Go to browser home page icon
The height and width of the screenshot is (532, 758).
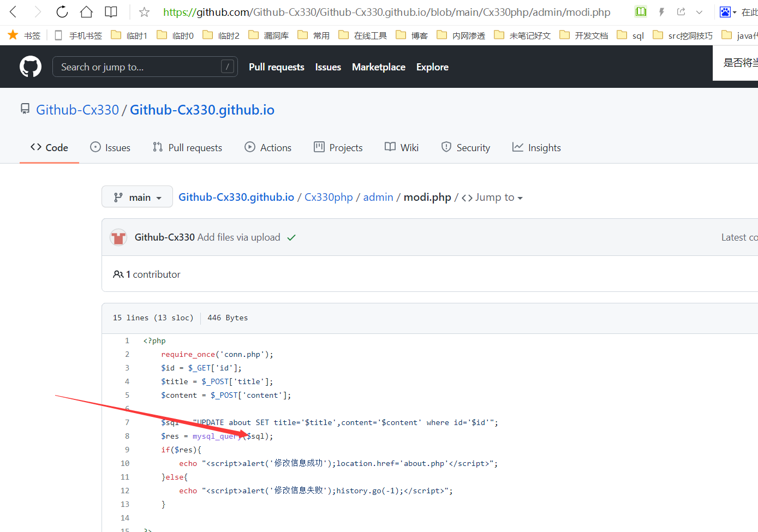pyautogui.click(x=86, y=11)
